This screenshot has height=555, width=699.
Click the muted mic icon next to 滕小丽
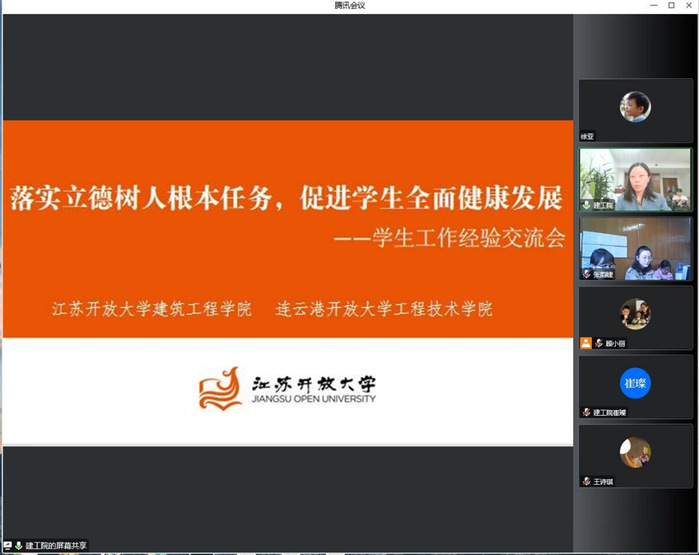tap(597, 342)
